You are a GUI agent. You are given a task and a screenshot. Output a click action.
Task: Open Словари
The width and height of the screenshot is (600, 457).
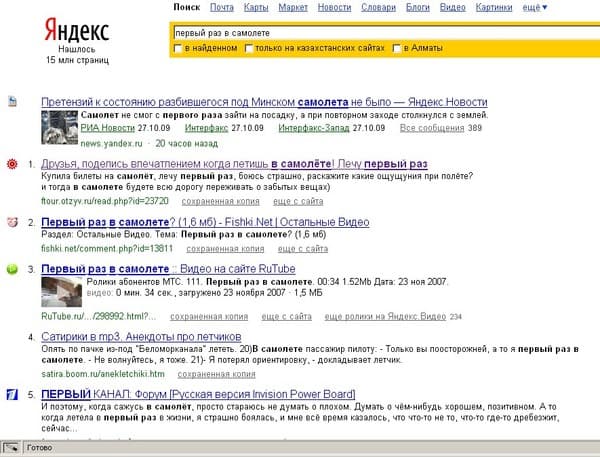click(x=378, y=7)
